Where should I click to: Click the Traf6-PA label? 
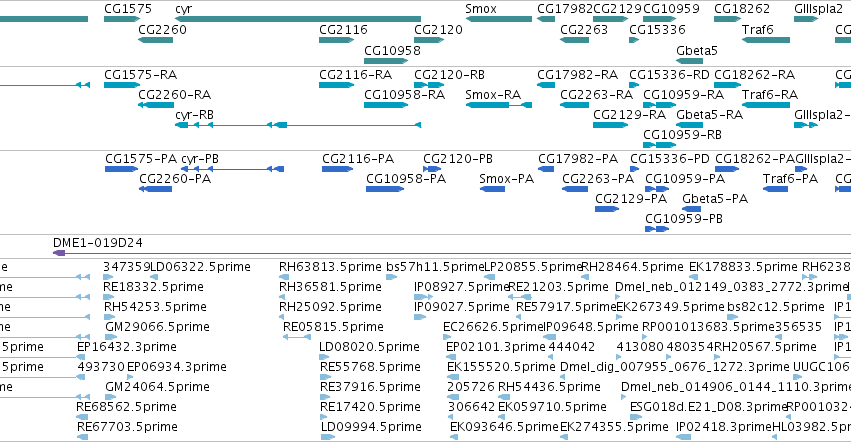click(x=790, y=179)
